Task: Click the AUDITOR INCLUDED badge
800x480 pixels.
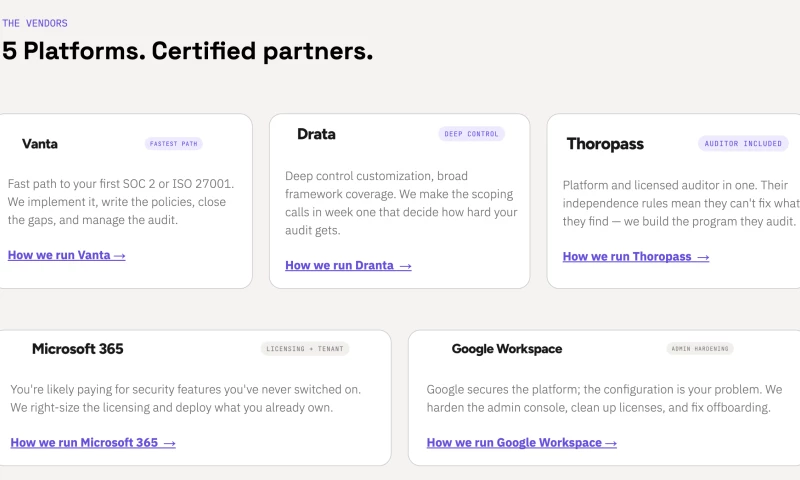Action: [743, 143]
